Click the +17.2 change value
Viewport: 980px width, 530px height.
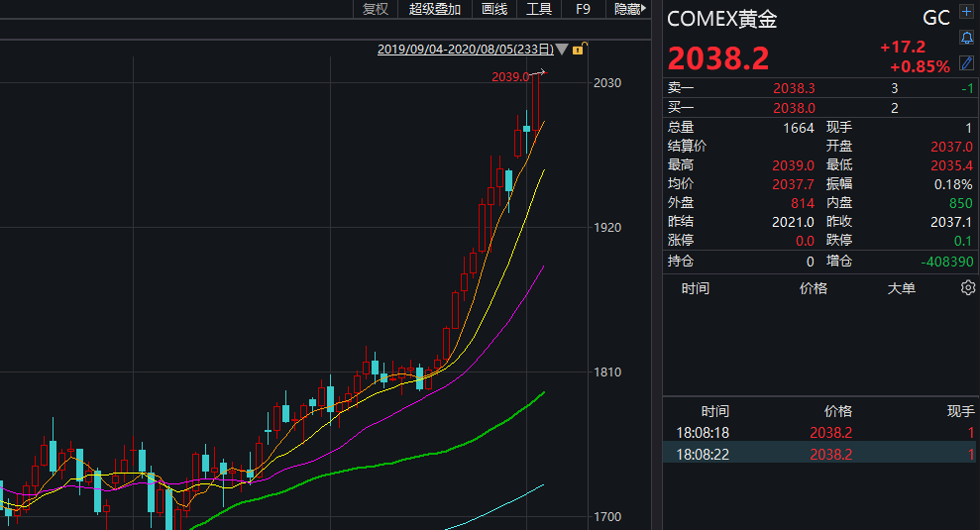point(903,47)
